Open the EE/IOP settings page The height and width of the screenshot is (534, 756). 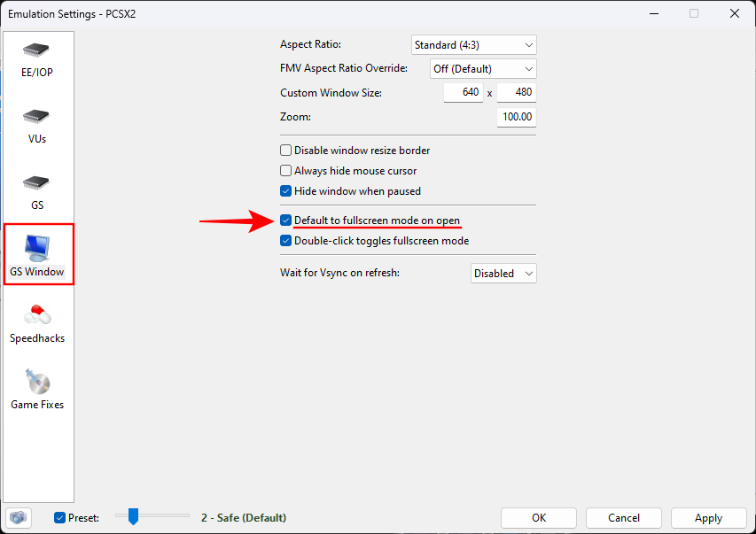(x=37, y=61)
